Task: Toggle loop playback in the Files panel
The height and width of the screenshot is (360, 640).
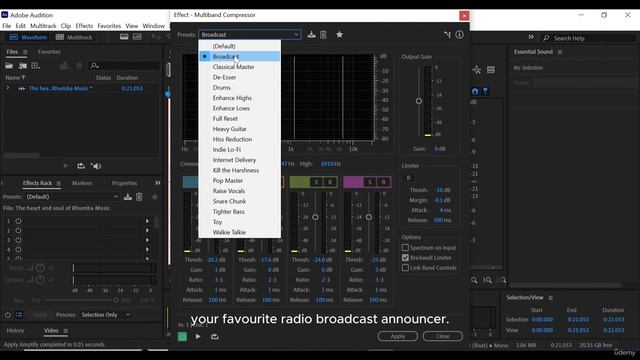Action: pos(81,166)
